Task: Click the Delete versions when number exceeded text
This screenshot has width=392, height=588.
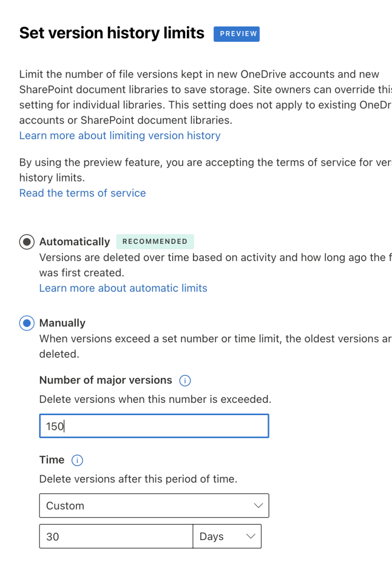Action: (155, 399)
